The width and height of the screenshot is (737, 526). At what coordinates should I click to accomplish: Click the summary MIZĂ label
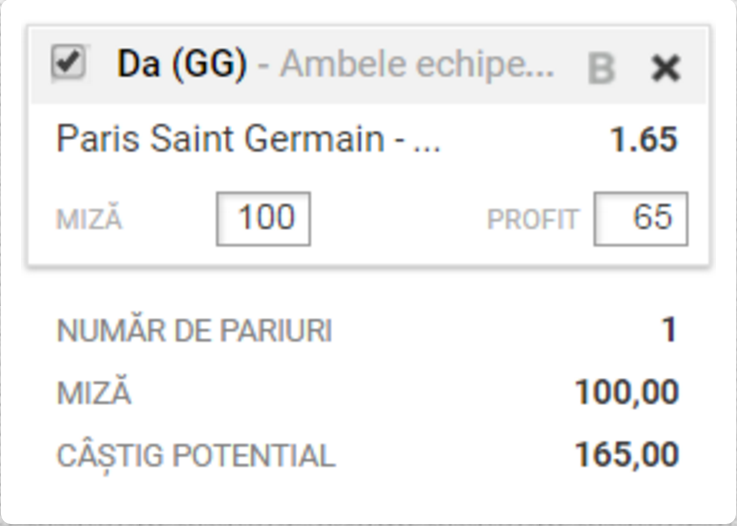click(94, 392)
